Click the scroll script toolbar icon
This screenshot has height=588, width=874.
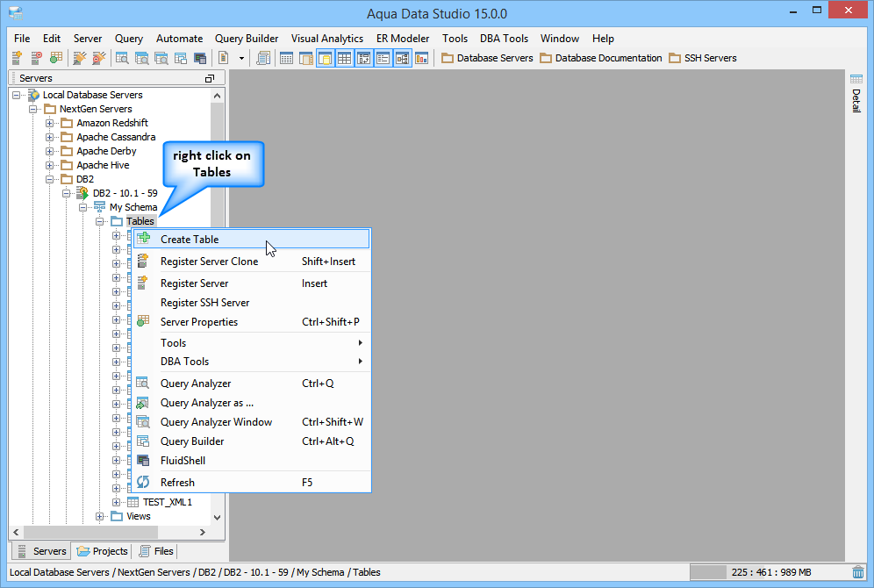[263, 57]
